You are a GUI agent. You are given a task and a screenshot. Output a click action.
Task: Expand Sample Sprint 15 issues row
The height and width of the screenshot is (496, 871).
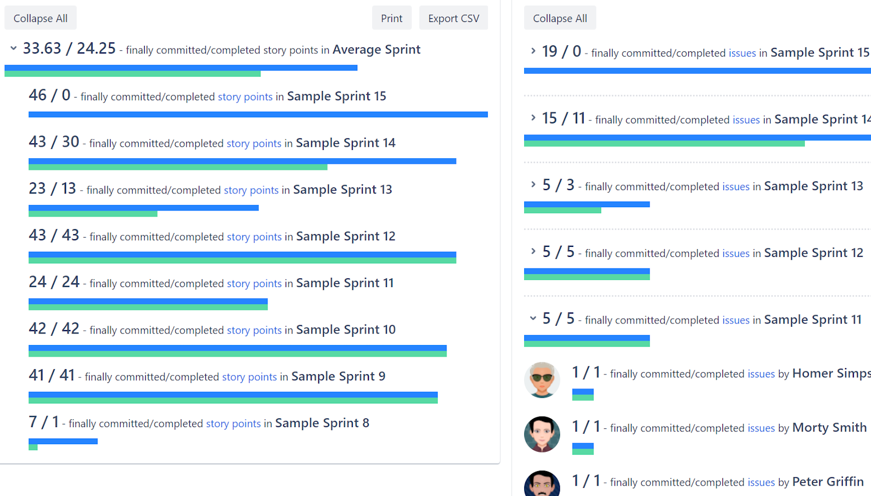click(x=533, y=51)
